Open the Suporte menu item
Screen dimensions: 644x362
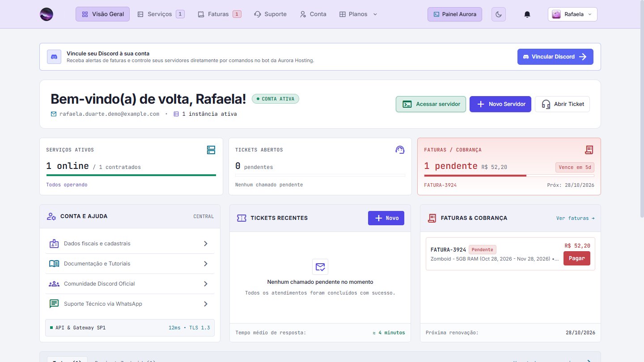click(270, 14)
